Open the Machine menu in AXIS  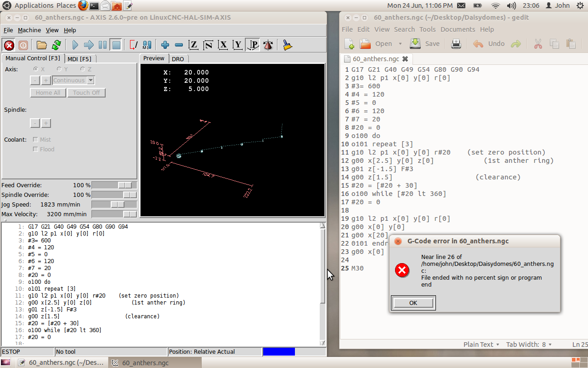point(29,30)
